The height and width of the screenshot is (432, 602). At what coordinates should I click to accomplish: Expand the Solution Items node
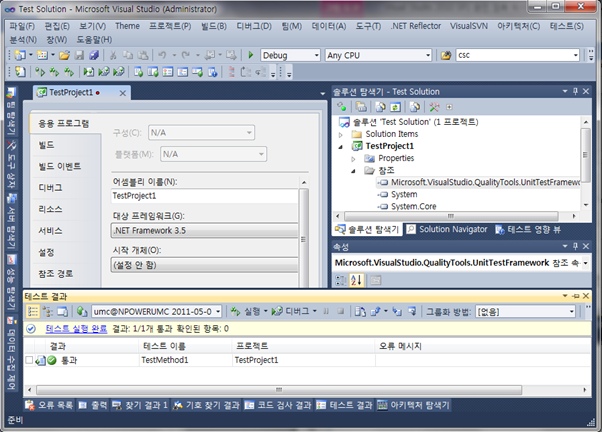pyautogui.click(x=341, y=134)
